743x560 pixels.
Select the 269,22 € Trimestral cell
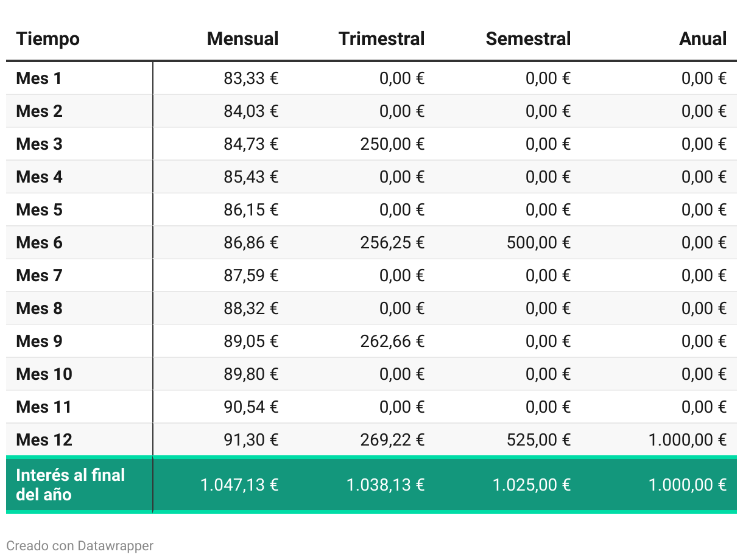coord(392,439)
